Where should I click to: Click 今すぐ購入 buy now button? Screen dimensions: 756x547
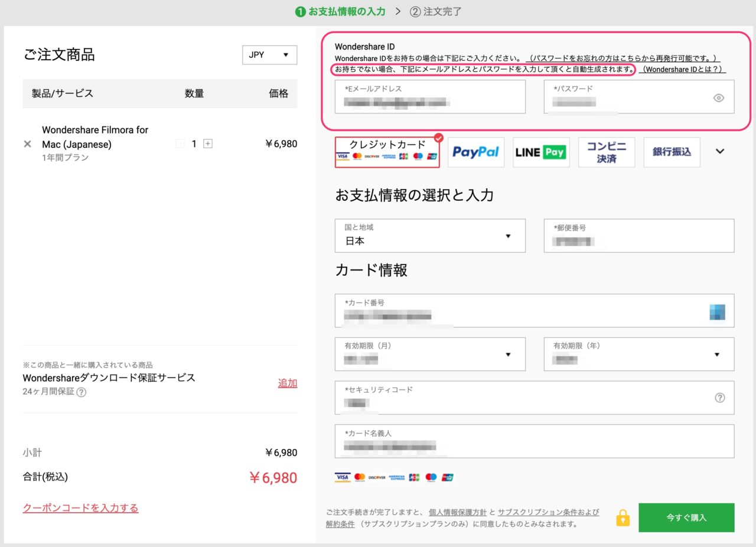click(686, 517)
